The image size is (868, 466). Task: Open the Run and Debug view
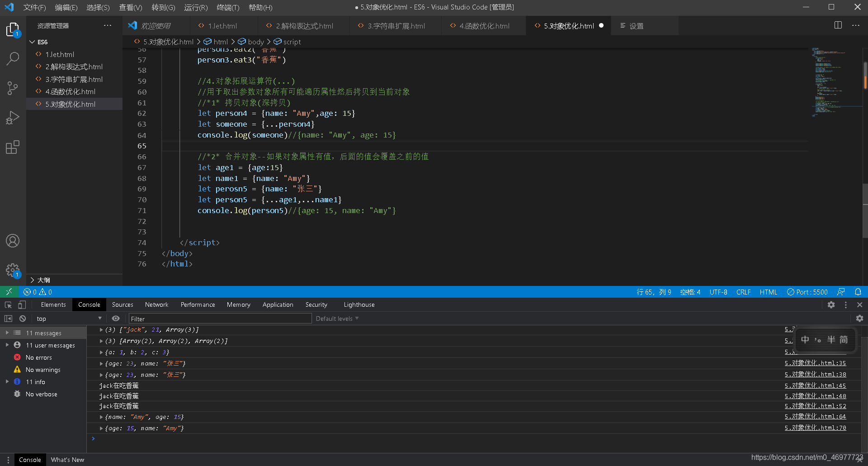click(13, 118)
